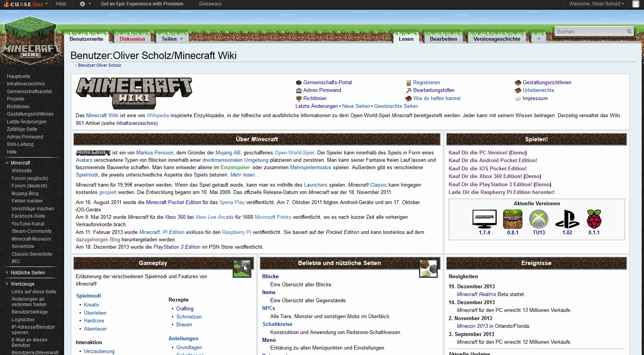
Task: Open the PlayStation 1.02 icon
Action: (x=567, y=219)
